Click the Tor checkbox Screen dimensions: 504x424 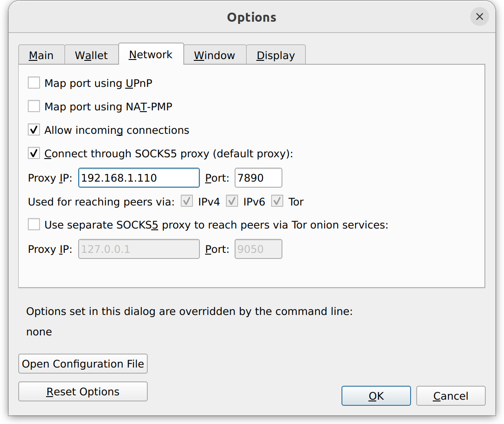277,202
